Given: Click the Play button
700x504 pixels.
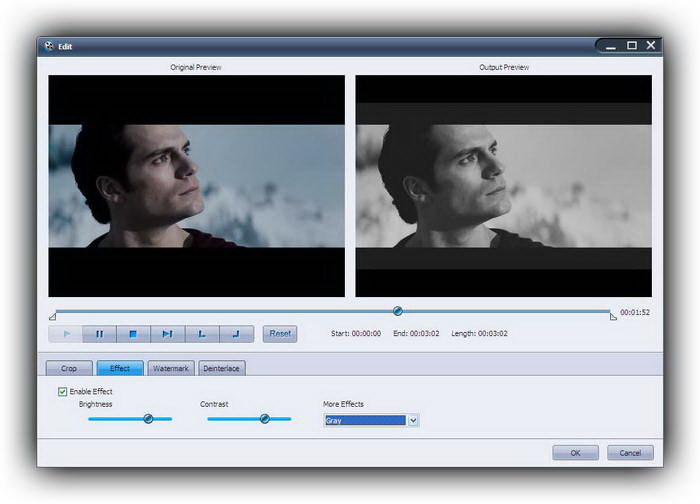Looking at the screenshot, I should coord(66,334).
